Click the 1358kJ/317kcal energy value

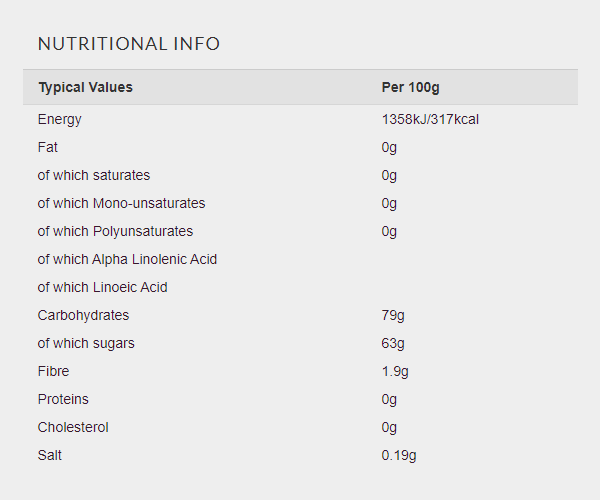point(430,119)
